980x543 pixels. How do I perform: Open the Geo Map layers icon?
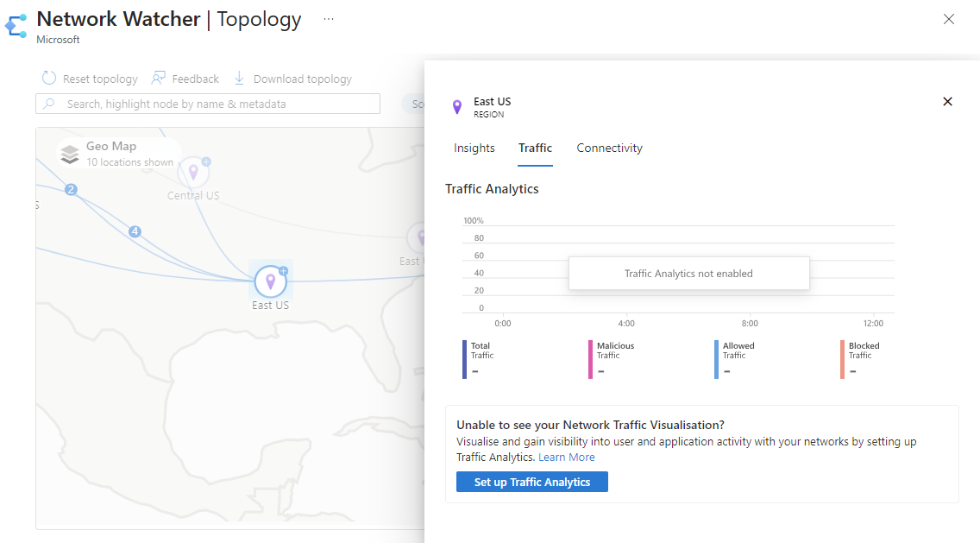[x=71, y=155]
